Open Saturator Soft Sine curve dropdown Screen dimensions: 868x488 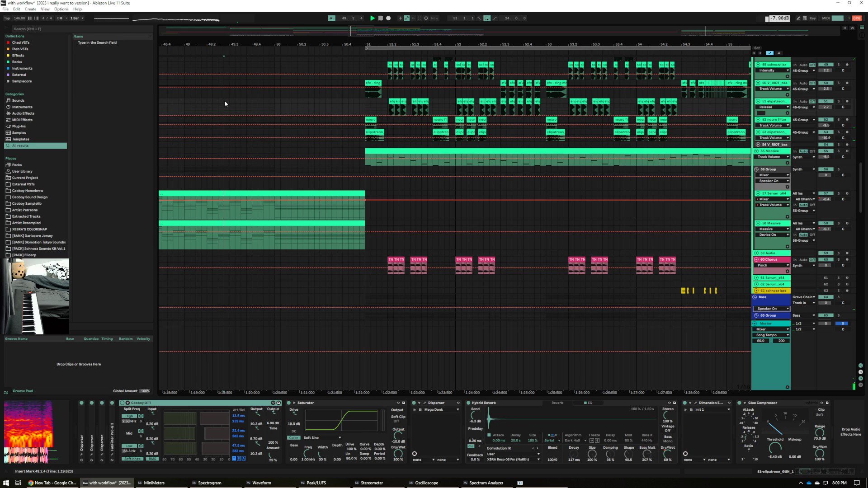pyautogui.click(x=322, y=437)
